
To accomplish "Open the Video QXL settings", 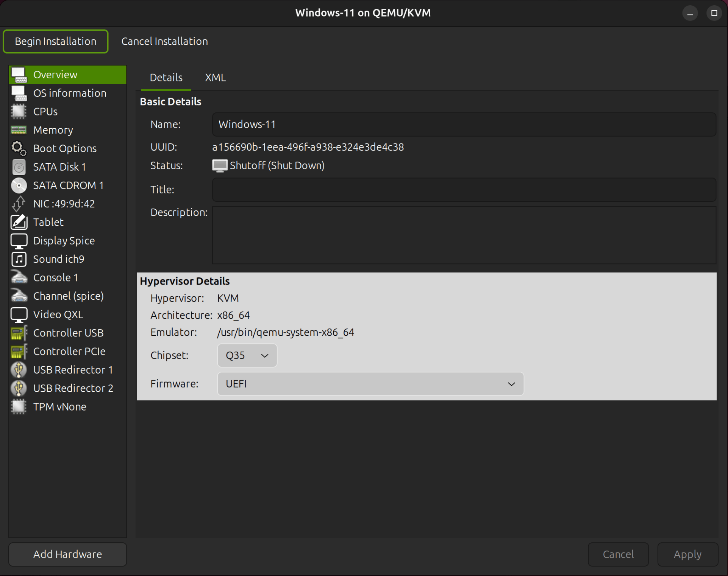I will (x=58, y=314).
